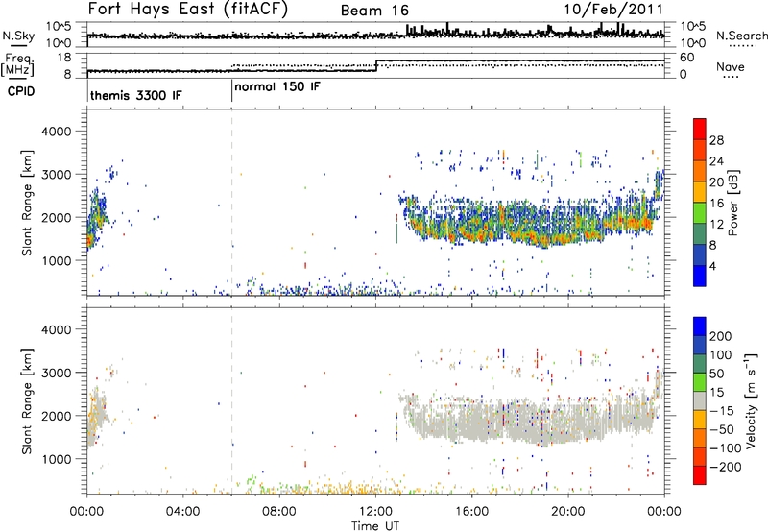Click the 'Slant Range [km]' label of power panel
The image size is (768, 532).
[x=27, y=203]
